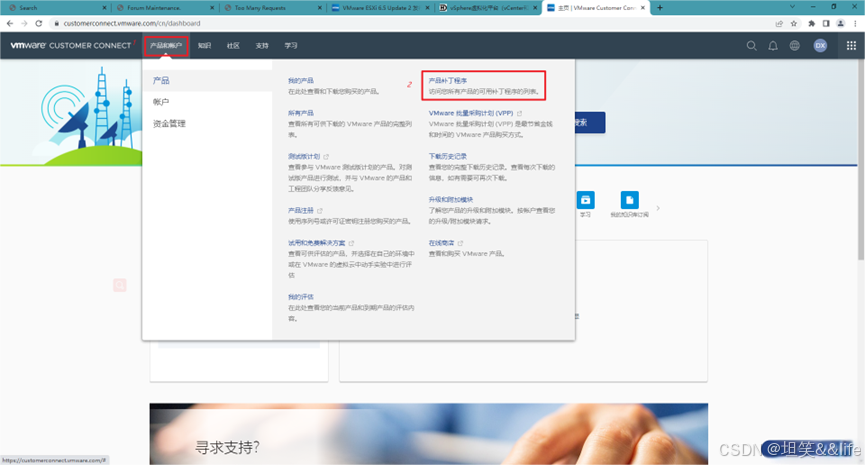
Task: Open the 试用和免费解决方案 link
Action: click(x=317, y=243)
